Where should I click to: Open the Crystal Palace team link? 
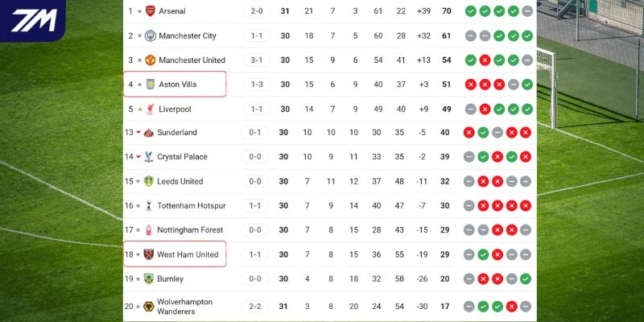[x=182, y=157]
